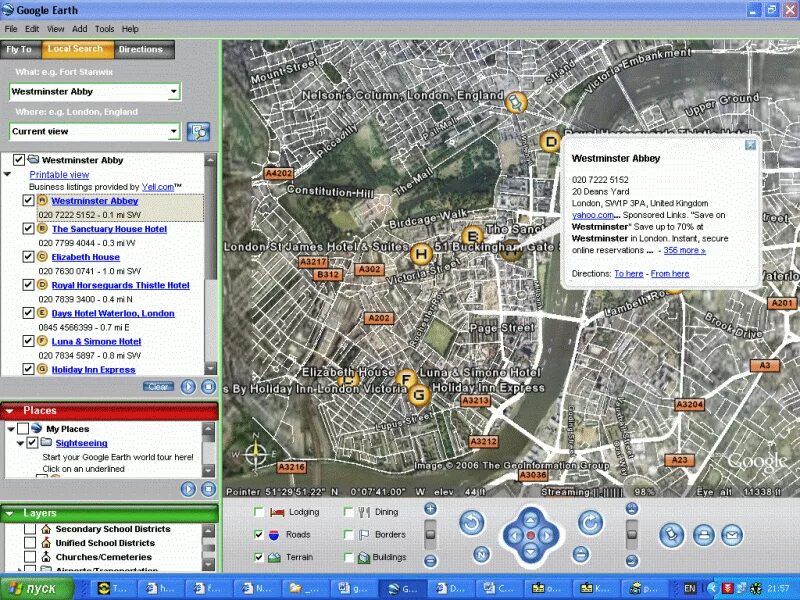Open the View menu

tap(56, 29)
